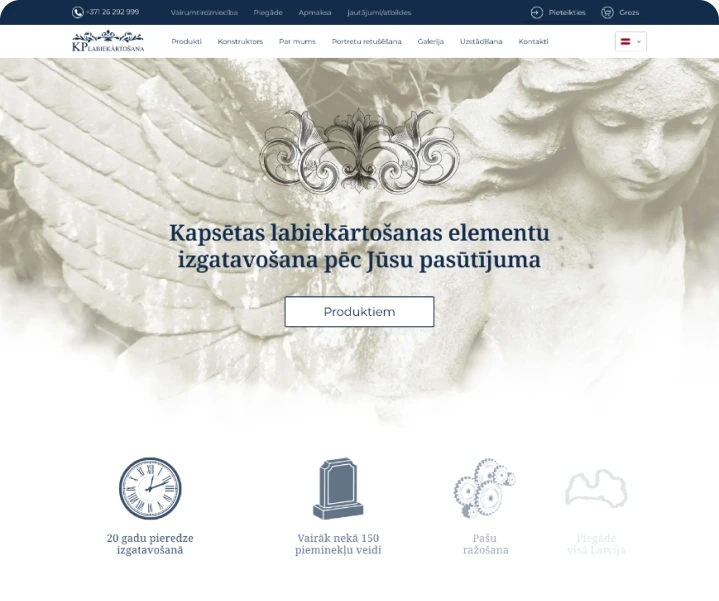Click the text 'Pašu ražošana'
This screenshot has height=601, width=719.
pyautogui.click(x=485, y=544)
